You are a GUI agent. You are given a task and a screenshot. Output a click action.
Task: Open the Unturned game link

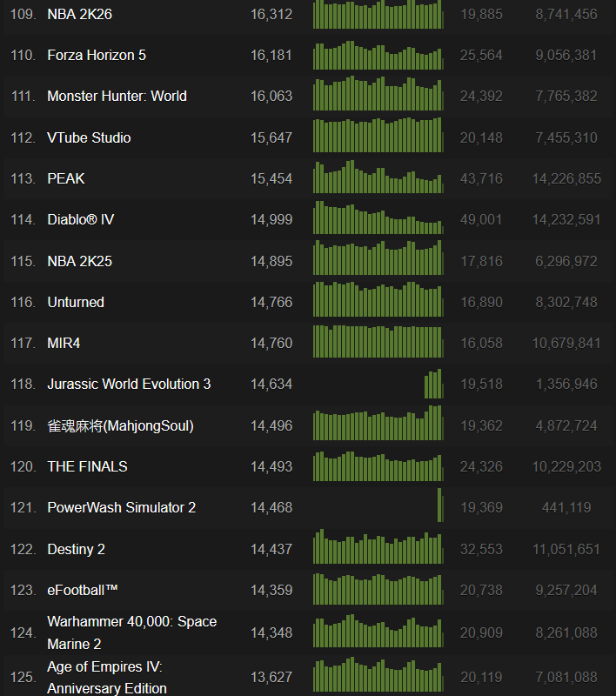pos(76,302)
